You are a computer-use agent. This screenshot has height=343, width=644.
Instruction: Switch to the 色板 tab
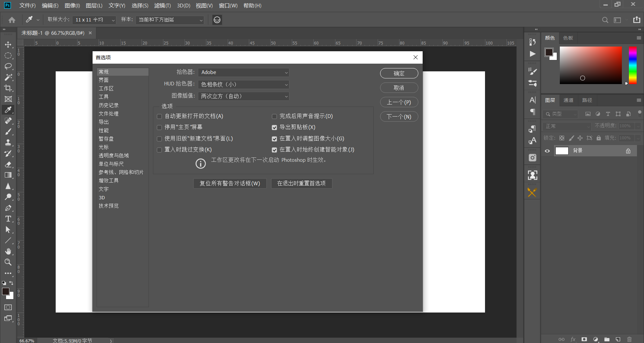point(568,38)
